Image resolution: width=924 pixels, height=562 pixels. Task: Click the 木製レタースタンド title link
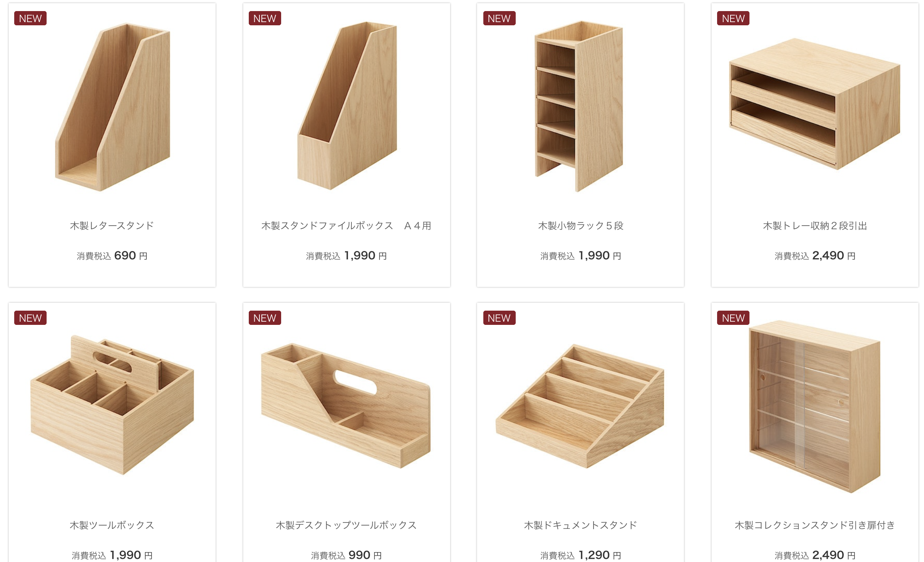tap(112, 226)
